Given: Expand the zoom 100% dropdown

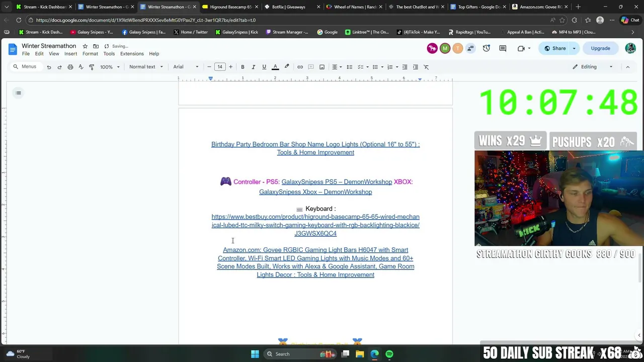Looking at the screenshot, I should click(x=110, y=67).
